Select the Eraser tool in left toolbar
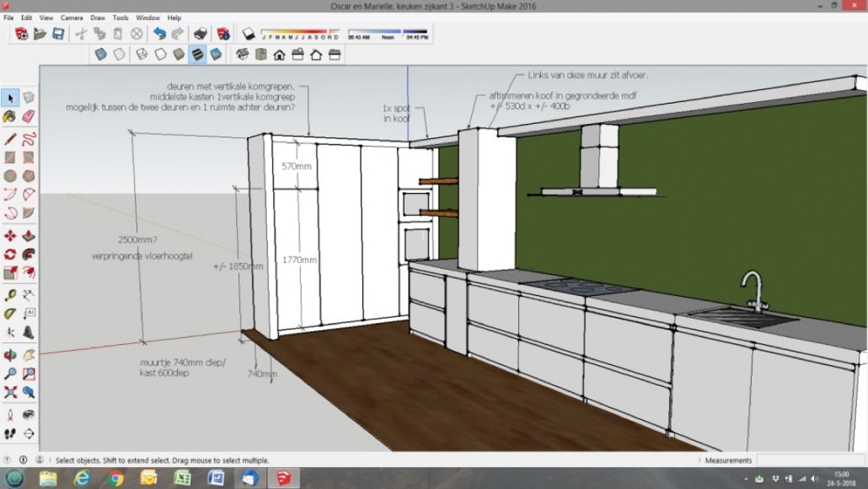The image size is (868, 489). tap(28, 116)
